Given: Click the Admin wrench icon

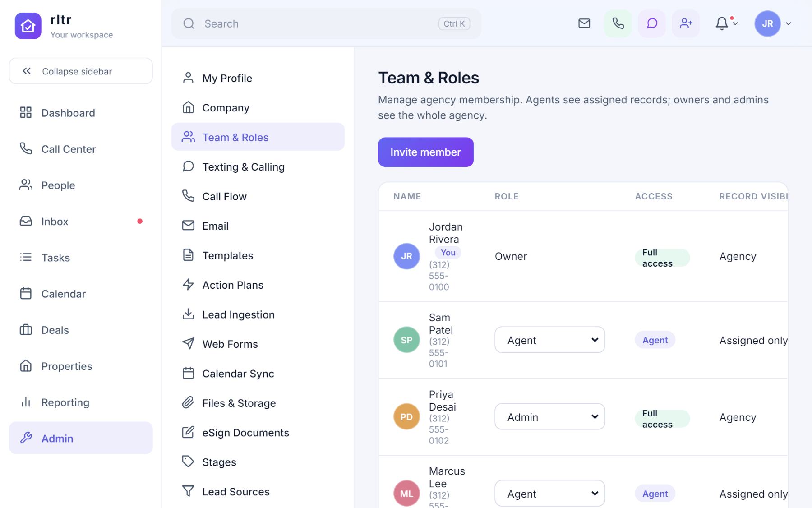Looking at the screenshot, I should (26, 438).
